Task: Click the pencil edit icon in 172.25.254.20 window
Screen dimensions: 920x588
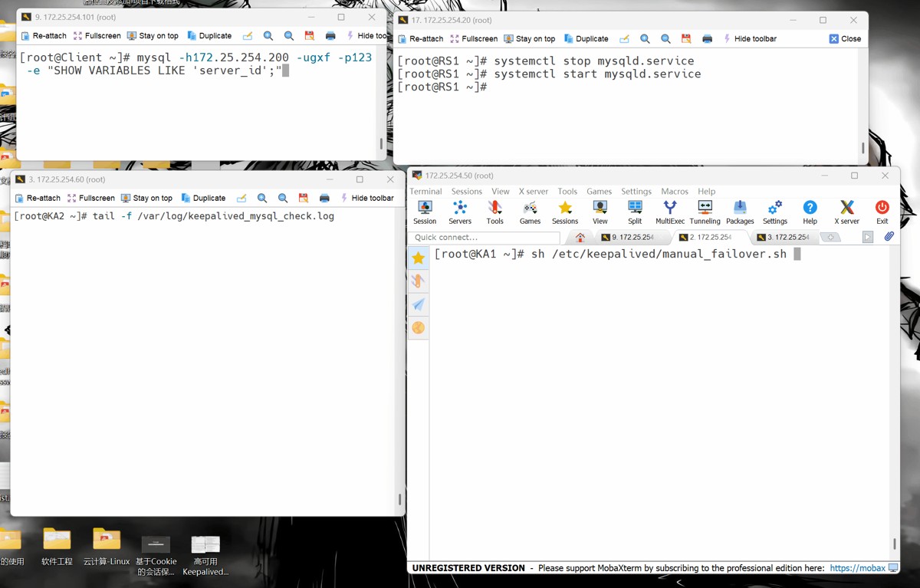Action: point(624,38)
